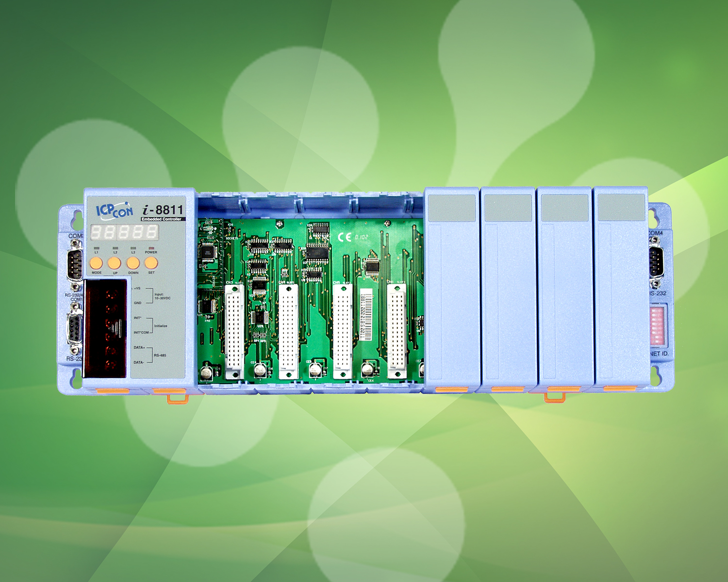Click the second white slot connector CN4
The width and height of the screenshot is (728, 582).
288,331
